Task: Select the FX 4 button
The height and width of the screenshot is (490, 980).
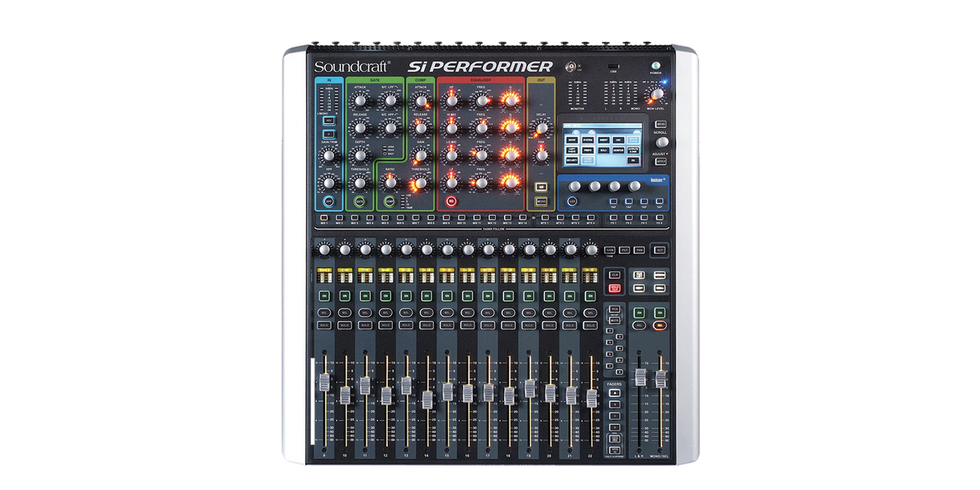Action: (659, 217)
